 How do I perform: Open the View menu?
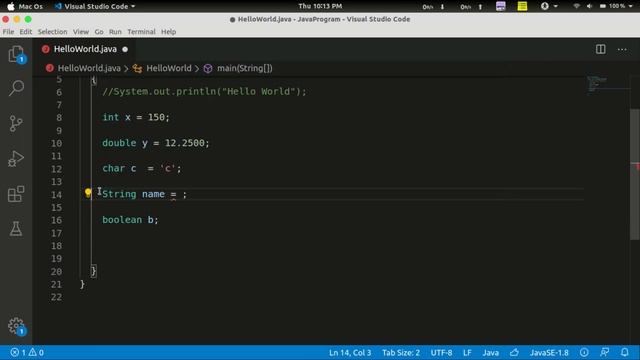pos(81,31)
